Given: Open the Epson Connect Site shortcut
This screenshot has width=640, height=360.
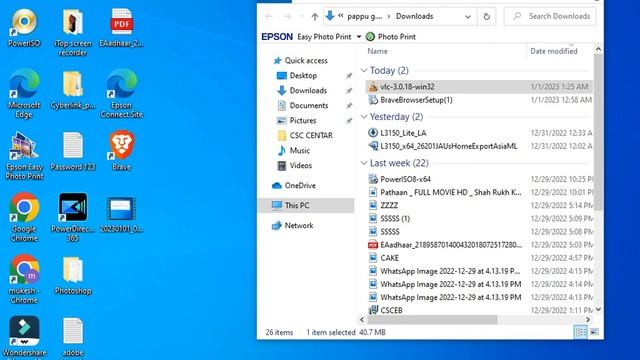Looking at the screenshot, I should (x=121, y=94).
